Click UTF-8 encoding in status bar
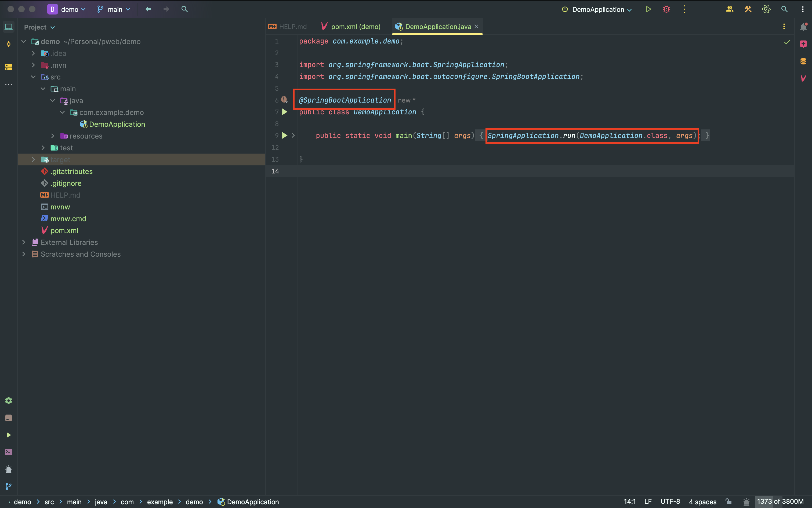Image resolution: width=812 pixels, height=508 pixels. [670, 502]
